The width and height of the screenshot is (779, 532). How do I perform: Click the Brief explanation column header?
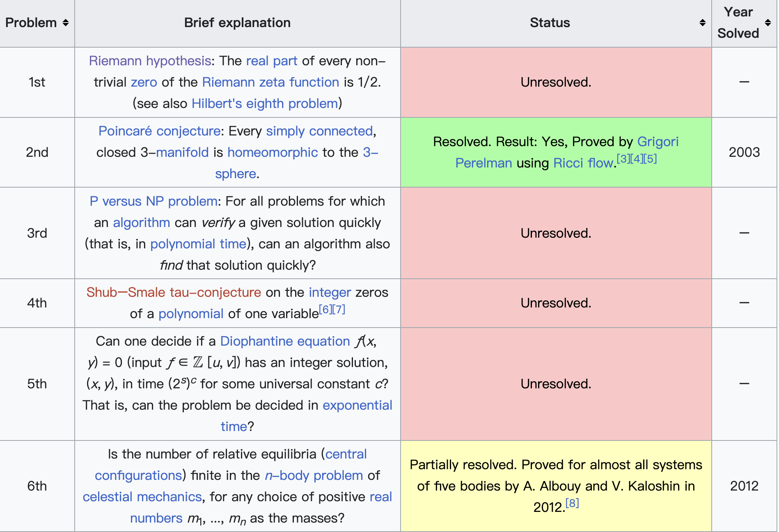tap(237, 23)
